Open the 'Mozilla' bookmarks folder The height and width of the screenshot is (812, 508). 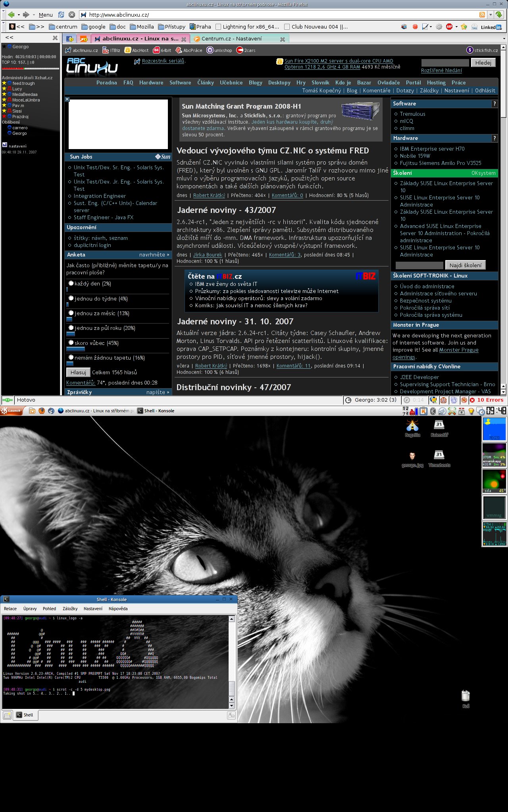click(x=142, y=27)
